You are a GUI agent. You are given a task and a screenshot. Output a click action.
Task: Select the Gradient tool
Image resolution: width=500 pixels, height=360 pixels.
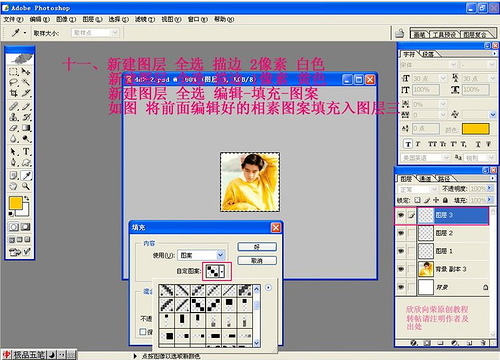[x=26, y=128]
